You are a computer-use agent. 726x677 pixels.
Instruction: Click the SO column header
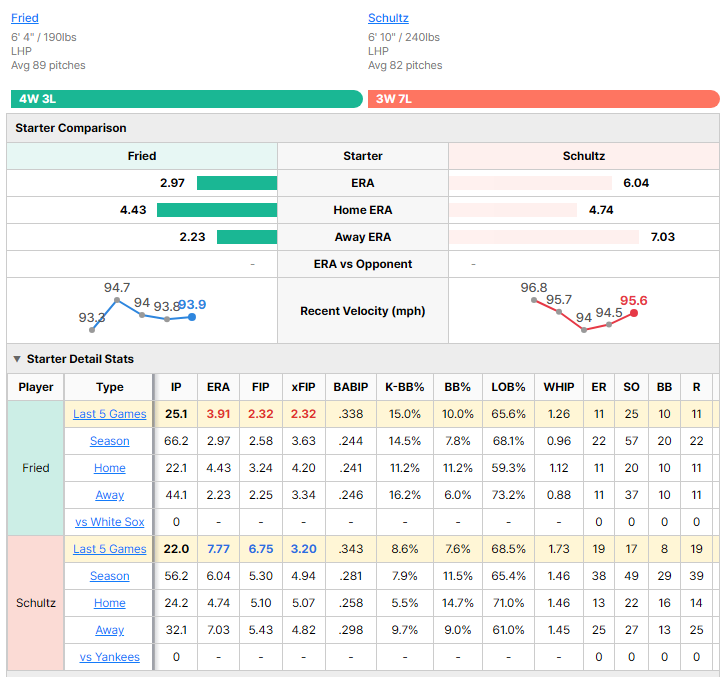point(631,387)
